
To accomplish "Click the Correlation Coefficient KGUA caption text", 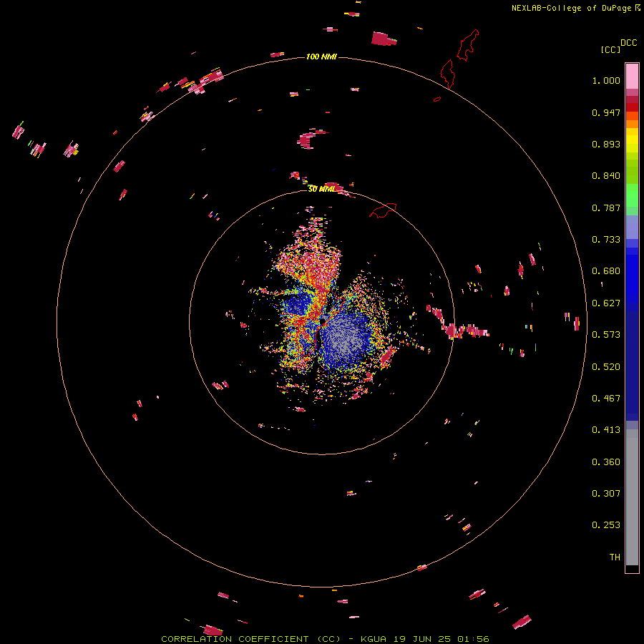I will [325, 639].
